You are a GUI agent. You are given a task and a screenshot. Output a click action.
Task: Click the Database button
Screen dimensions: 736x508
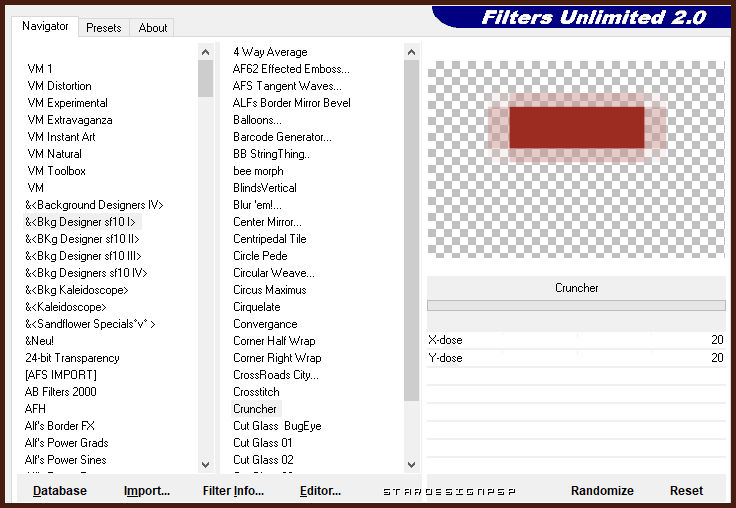[60, 491]
